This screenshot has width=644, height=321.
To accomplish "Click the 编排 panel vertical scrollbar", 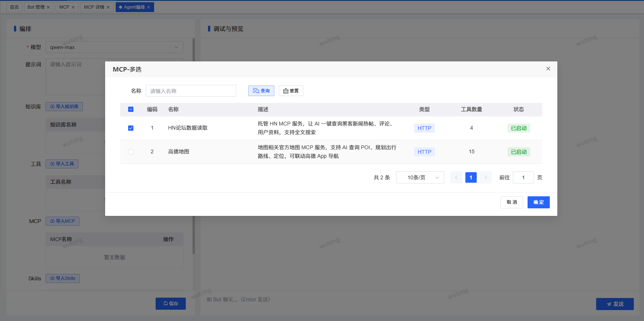I will (194, 147).
